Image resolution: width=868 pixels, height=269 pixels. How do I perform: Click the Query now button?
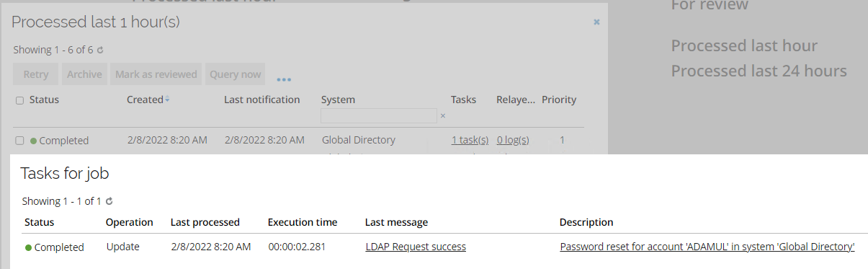click(x=235, y=74)
